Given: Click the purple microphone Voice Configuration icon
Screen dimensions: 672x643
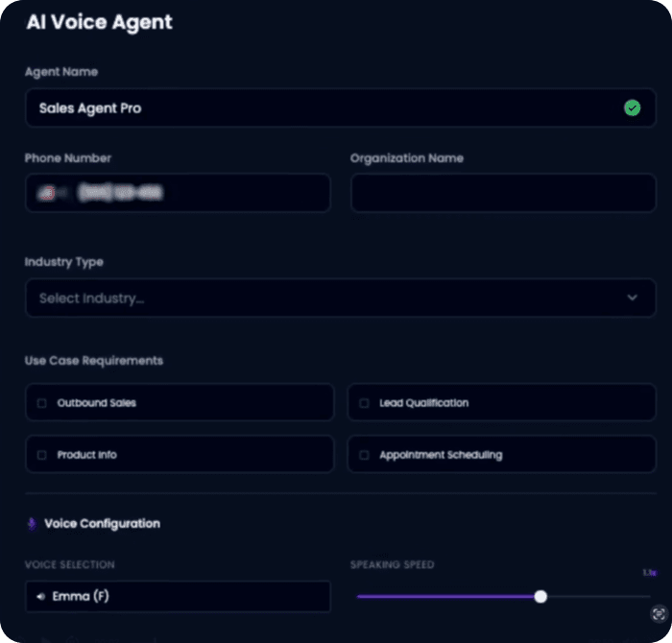Looking at the screenshot, I should point(32,524).
